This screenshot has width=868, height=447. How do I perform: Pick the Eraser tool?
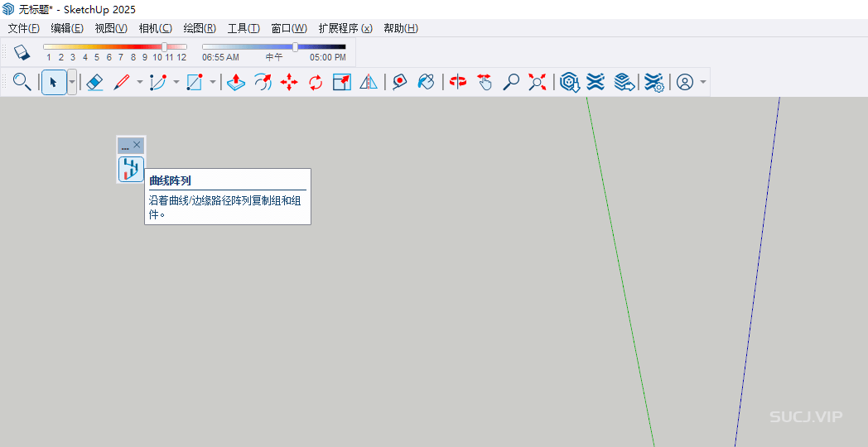pyautogui.click(x=95, y=83)
